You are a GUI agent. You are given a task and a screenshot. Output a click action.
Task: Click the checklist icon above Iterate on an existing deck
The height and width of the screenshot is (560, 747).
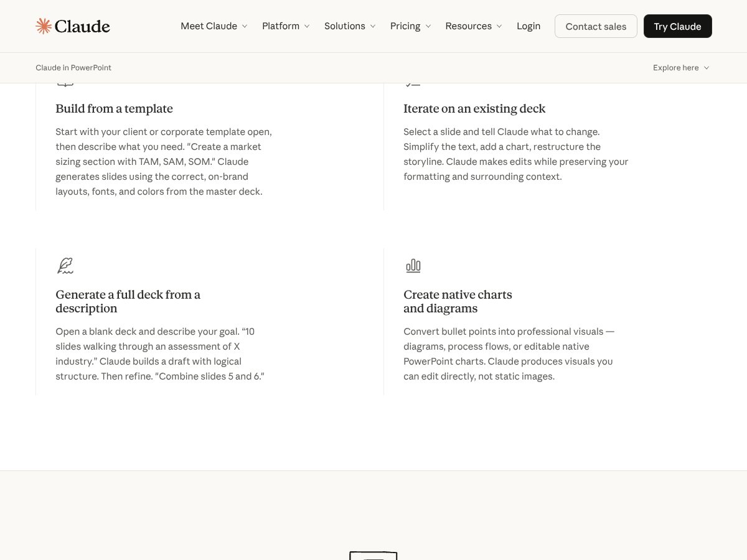(413, 84)
